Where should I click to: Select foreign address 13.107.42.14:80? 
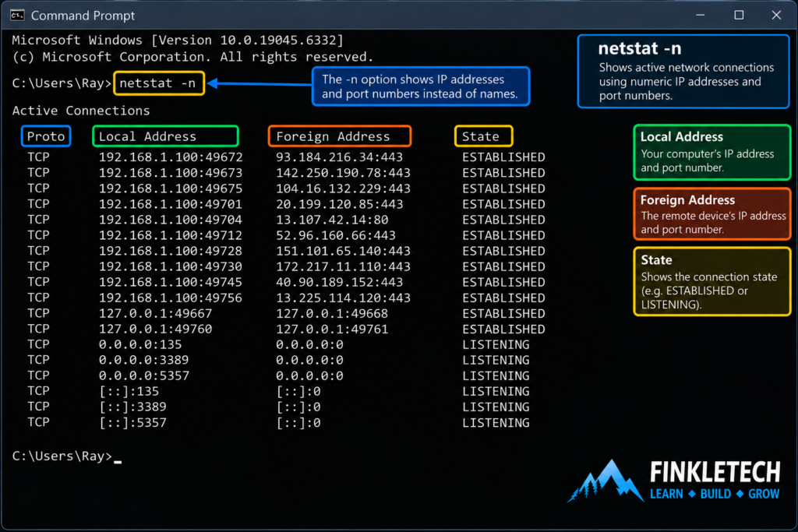click(x=332, y=220)
